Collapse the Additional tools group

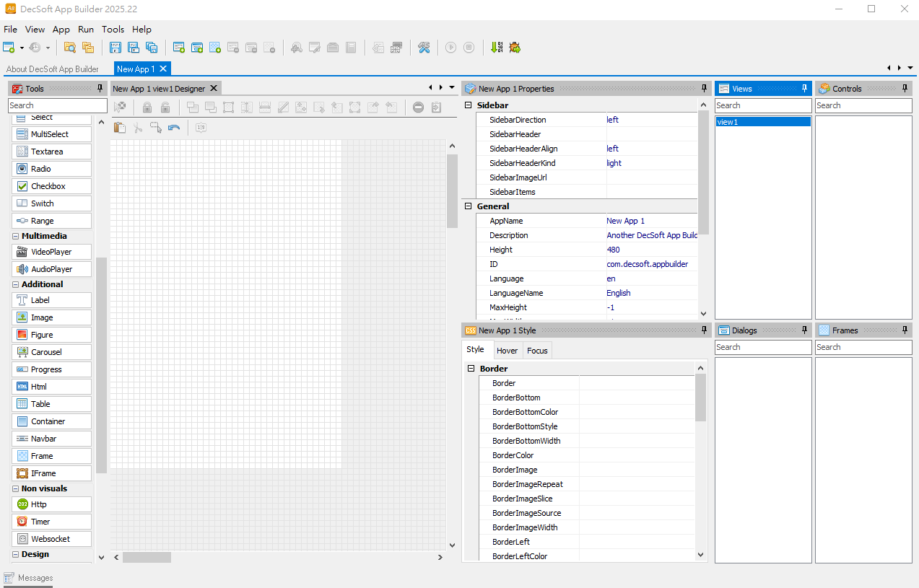pyautogui.click(x=15, y=284)
